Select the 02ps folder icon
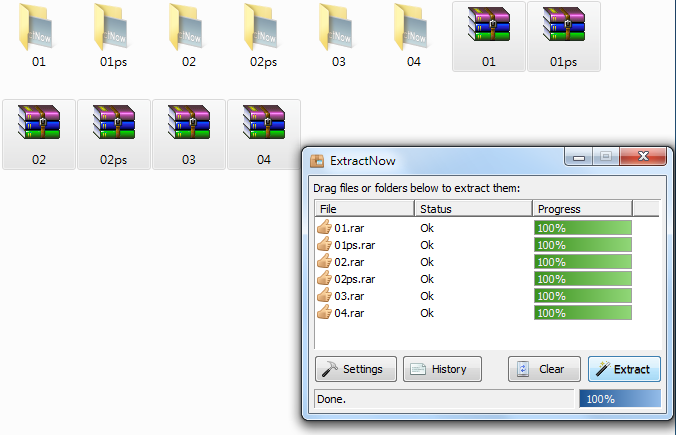 (261, 27)
